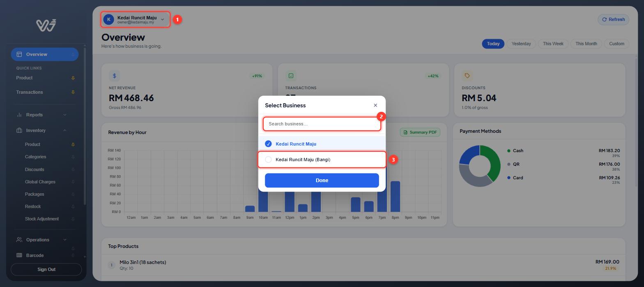Click the checkmark icon on Transactions card
This screenshot has height=287, width=644.
click(291, 76)
